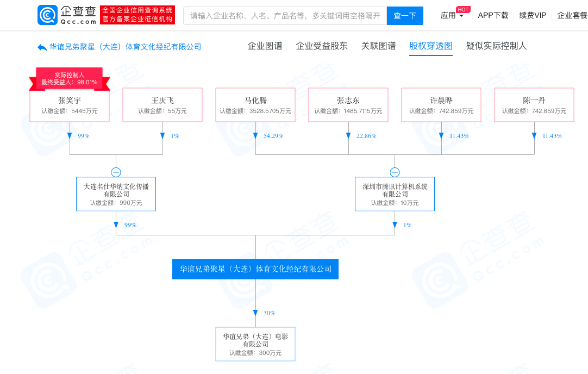Click the 深圳市腾讯计算机系统有限公司 node
The width and height of the screenshot is (588, 374).
coord(395,194)
